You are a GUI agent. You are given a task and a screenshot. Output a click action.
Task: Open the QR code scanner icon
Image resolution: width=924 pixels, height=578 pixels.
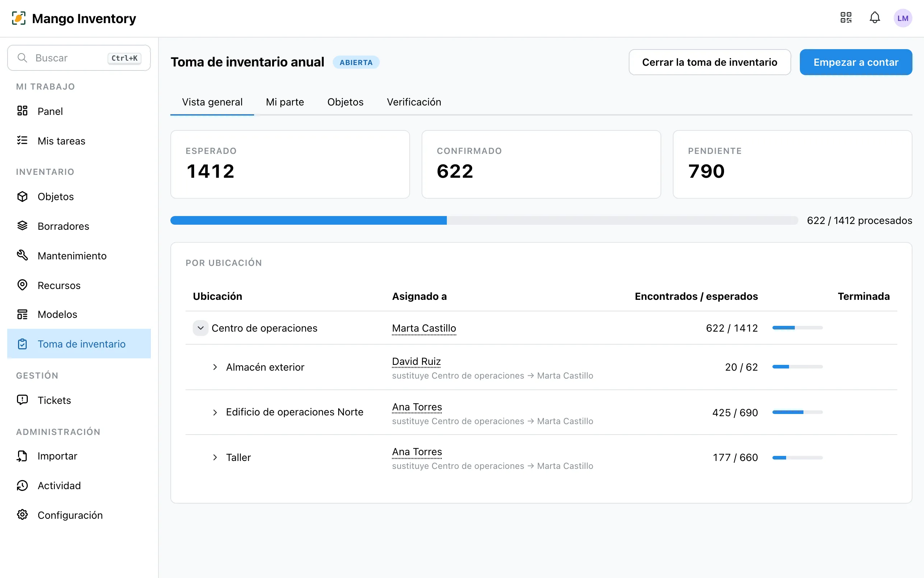pyautogui.click(x=846, y=18)
